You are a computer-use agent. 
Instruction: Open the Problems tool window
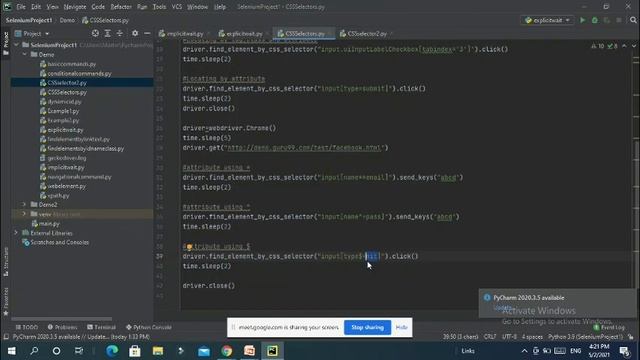pos(62,327)
